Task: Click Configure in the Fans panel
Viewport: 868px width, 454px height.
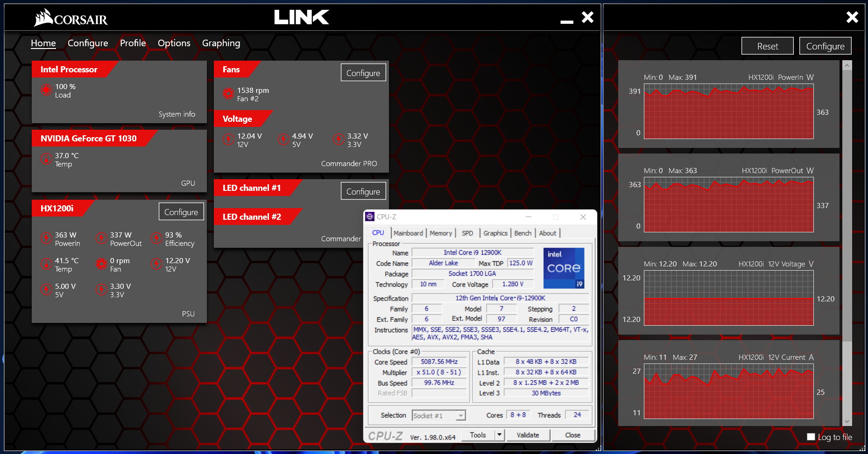Action: pos(363,73)
